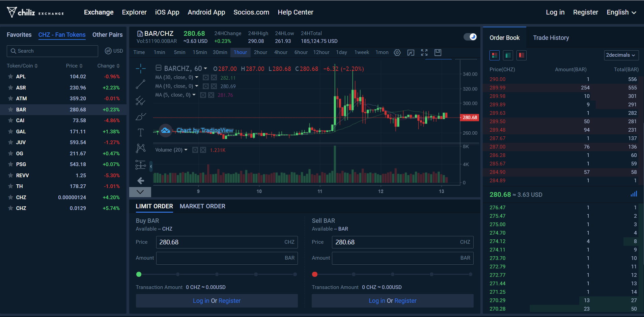Remove the MA 10 indicator
Image resolution: width=644 pixels, height=317 pixels.
[x=214, y=86]
